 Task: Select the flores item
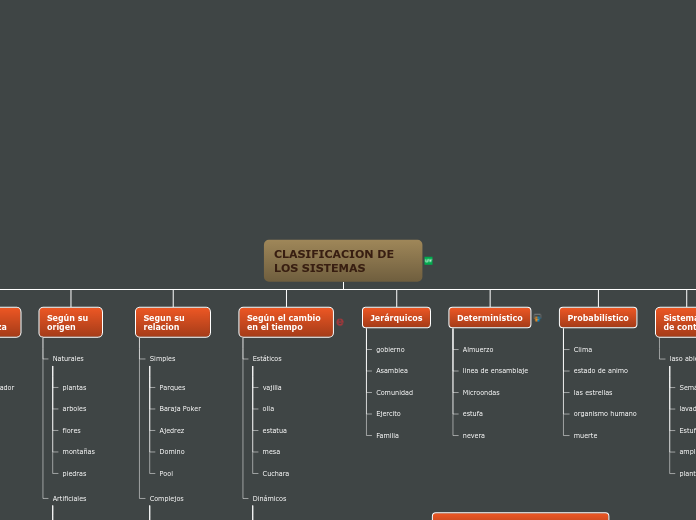pos(71,431)
